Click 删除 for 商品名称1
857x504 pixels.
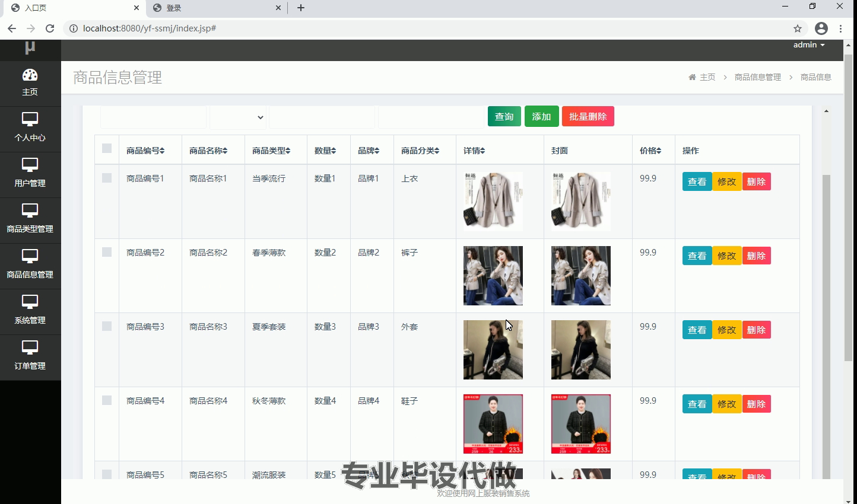[x=757, y=181]
